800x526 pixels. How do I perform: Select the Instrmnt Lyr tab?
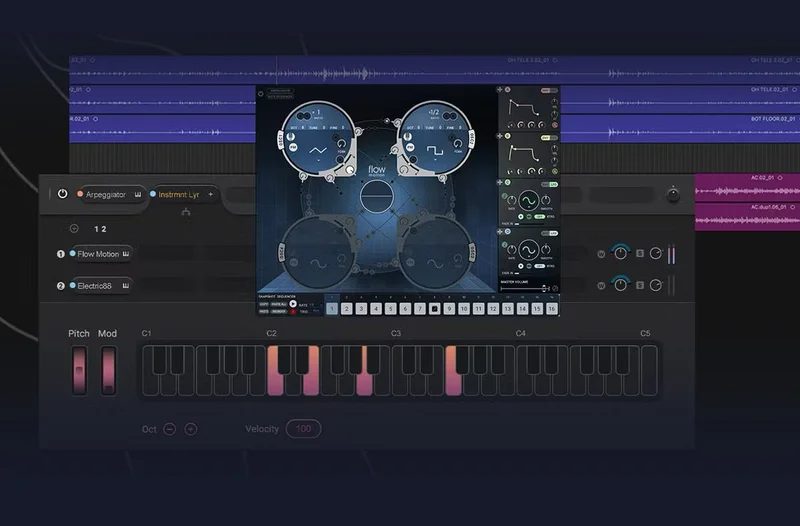tap(183, 194)
